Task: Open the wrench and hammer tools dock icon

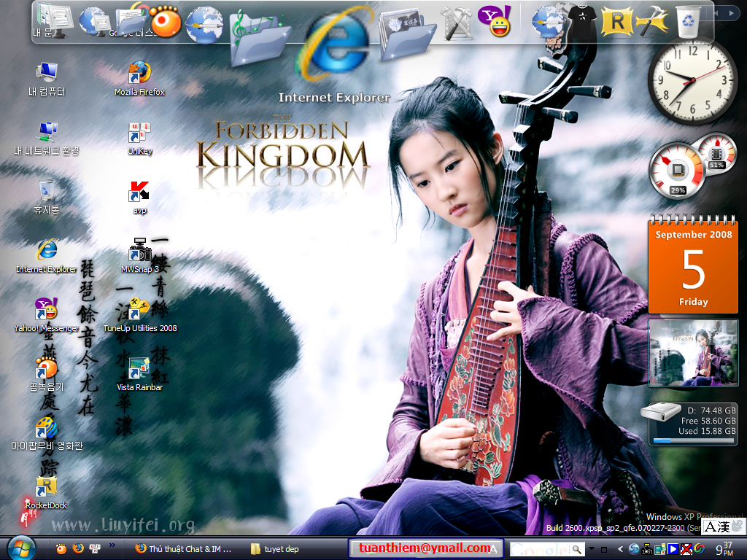Action: pos(457,22)
